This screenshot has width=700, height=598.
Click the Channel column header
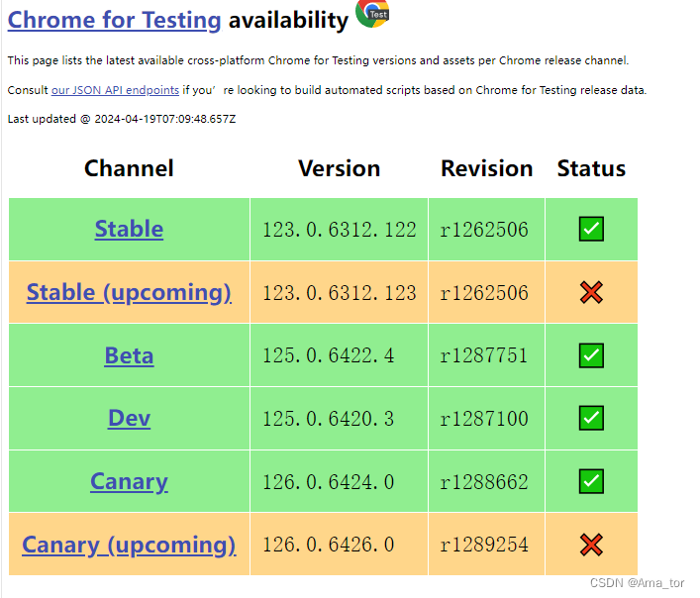point(129,168)
